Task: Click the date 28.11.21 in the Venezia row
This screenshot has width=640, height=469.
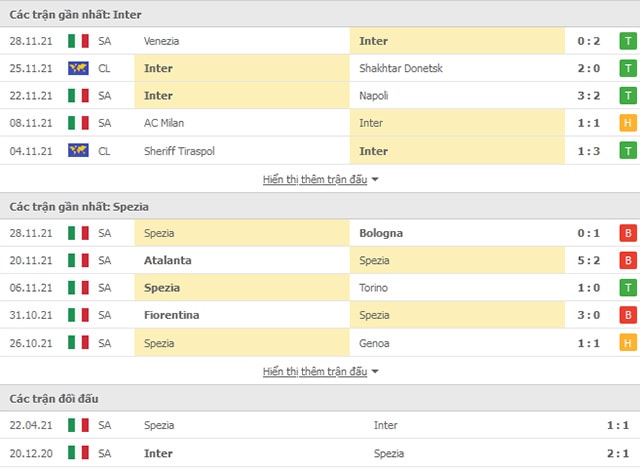Action: [x=31, y=41]
